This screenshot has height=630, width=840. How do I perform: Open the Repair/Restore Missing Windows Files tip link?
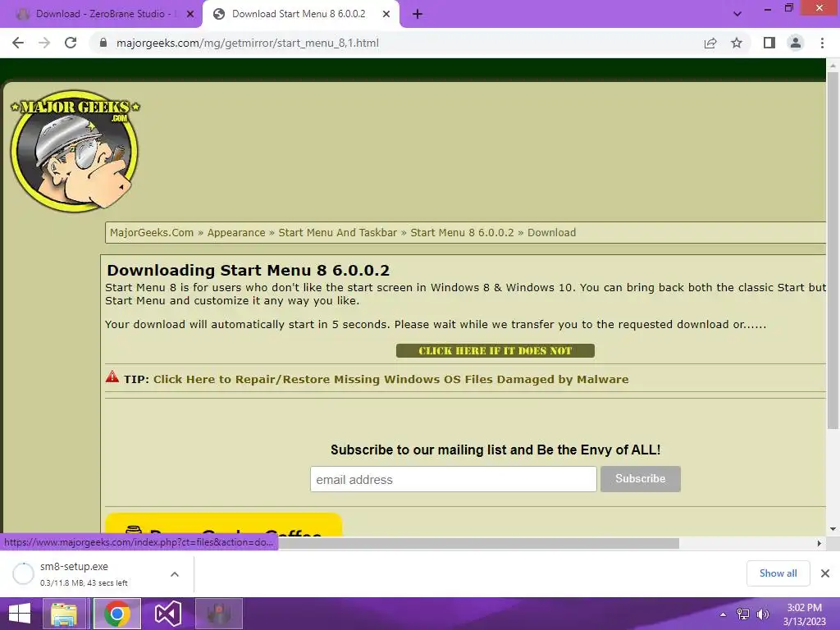click(391, 379)
